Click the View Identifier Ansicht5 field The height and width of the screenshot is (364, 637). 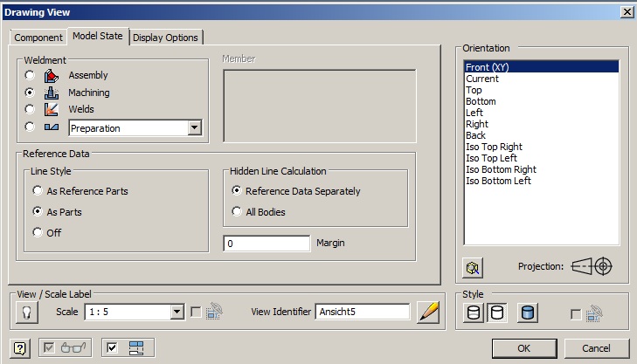tap(363, 312)
